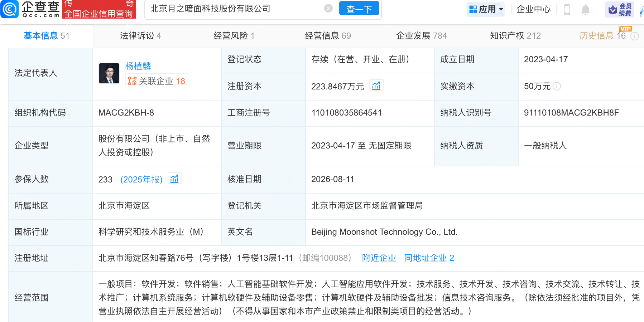Screen dimensions: 644x322
Task: Switch to the 基本信息 tab
Action: pyautogui.click(x=47, y=36)
